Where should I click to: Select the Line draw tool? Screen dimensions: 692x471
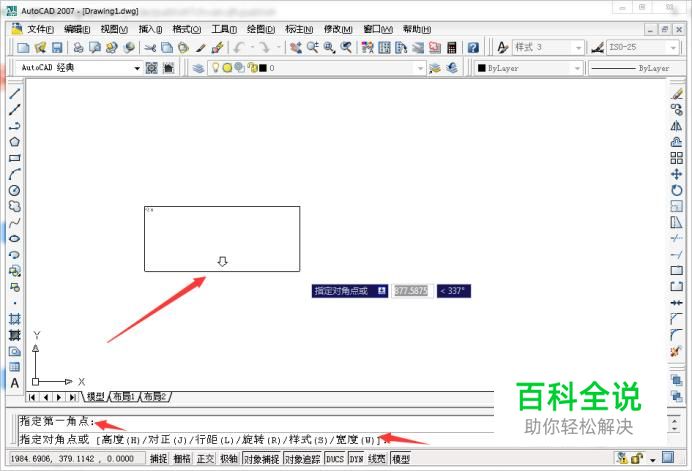(x=15, y=93)
